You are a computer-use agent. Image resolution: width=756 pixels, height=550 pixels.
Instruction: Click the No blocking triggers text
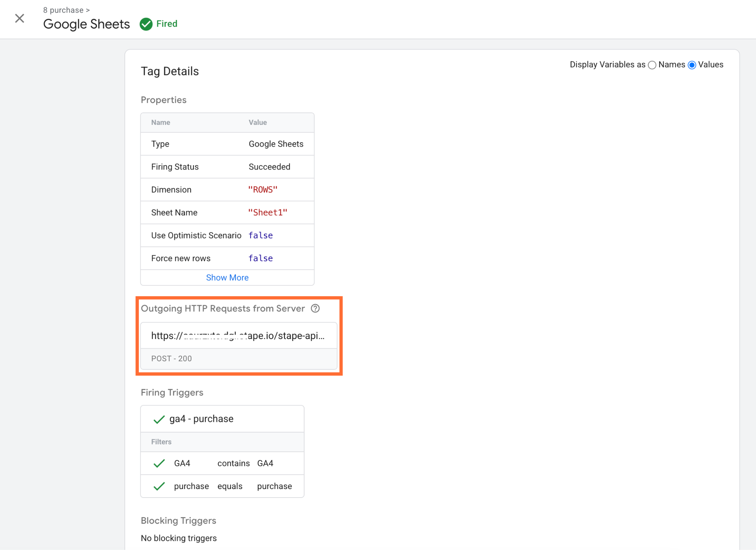coord(179,538)
